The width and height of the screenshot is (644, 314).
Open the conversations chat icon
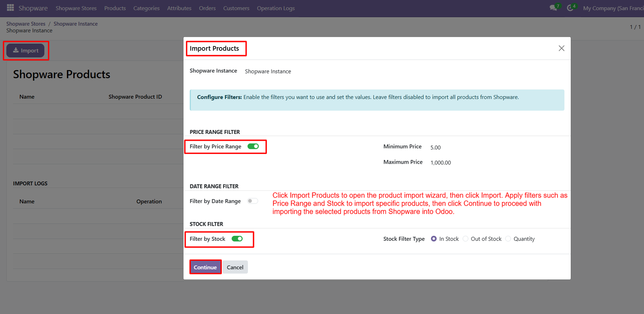pyautogui.click(x=553, y=8)
